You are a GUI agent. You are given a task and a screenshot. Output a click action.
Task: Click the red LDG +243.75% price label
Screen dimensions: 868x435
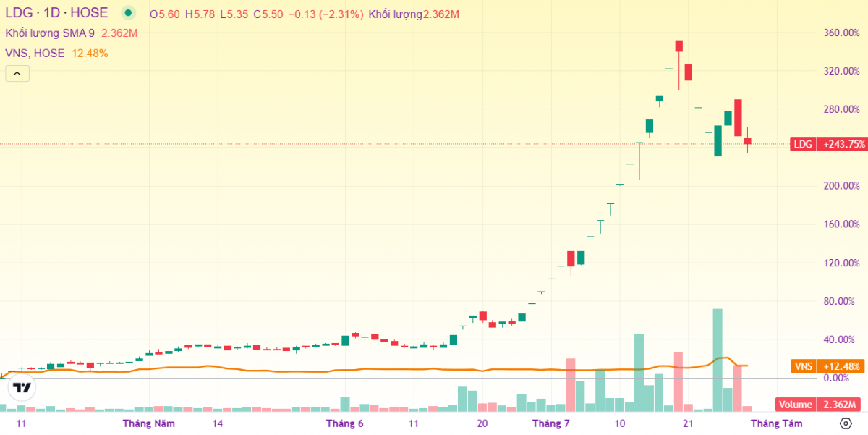click(830, 144)
